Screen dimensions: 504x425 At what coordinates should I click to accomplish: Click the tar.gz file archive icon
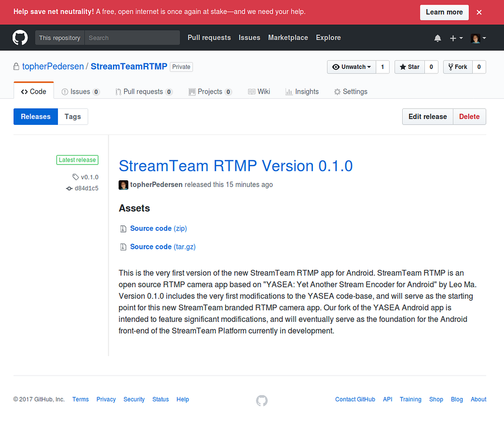[123, 247]
